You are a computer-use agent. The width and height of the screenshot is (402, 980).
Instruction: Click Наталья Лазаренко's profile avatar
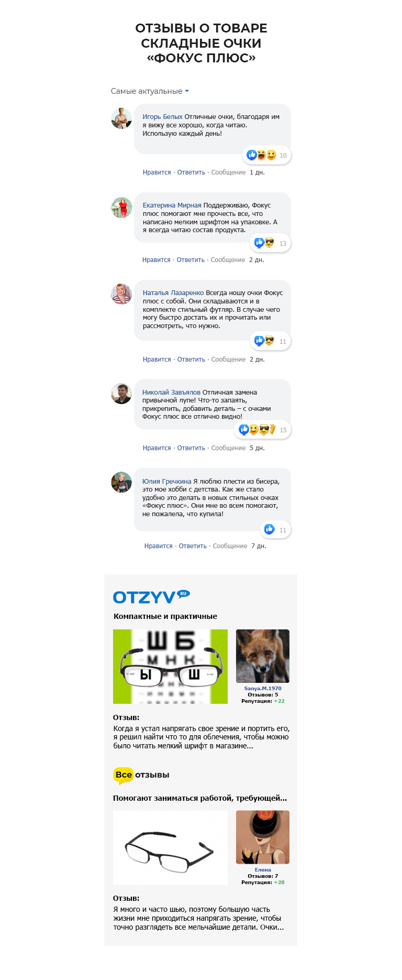[x=121, y=294]
